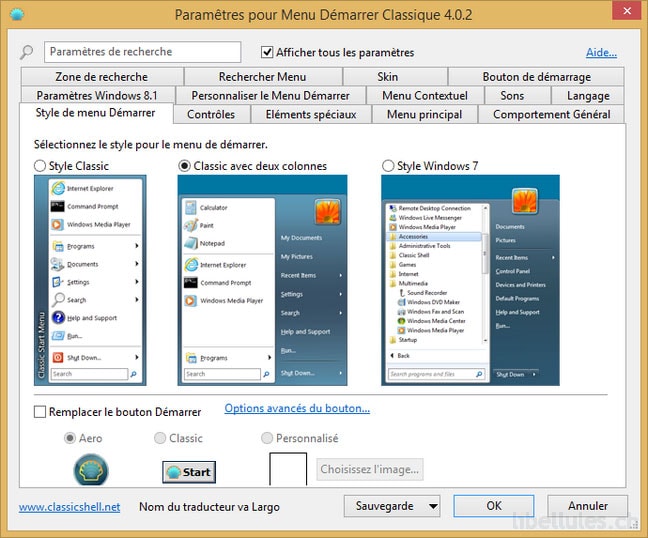This screenshot has height=538, width=648.
Task: Open Paramètres Windows 8.1 tab
Action: [x=98, y=95]
